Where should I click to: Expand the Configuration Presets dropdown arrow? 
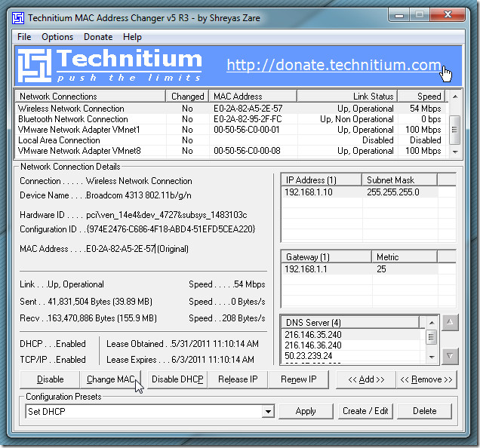tap(268, 412)
